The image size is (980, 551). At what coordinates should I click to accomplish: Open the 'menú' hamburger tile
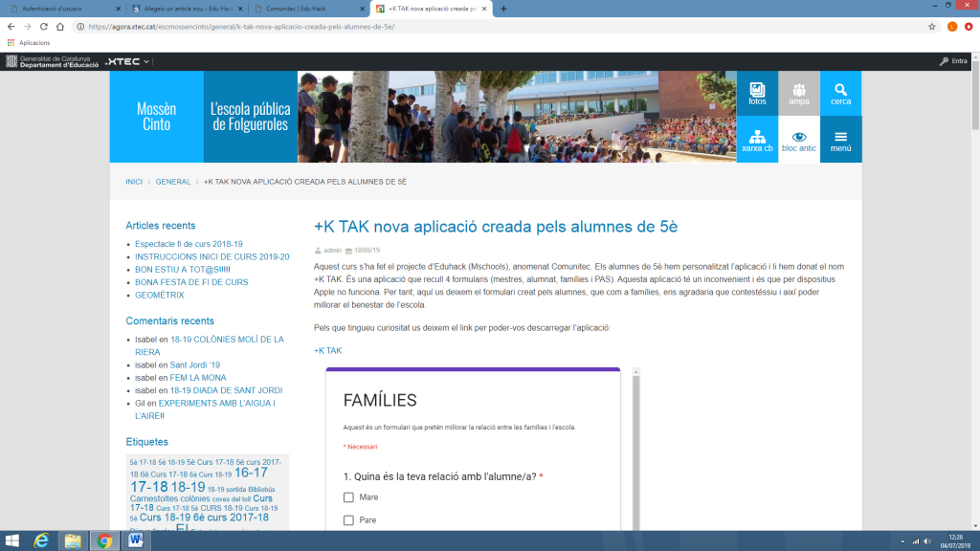840,140
